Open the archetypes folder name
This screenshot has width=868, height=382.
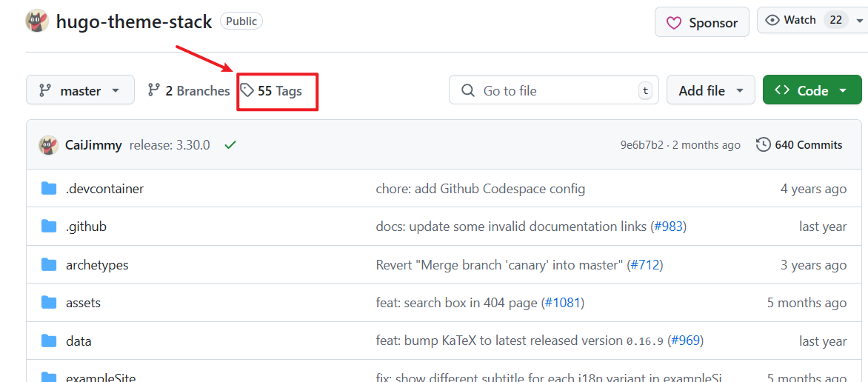tap(97, 265)
